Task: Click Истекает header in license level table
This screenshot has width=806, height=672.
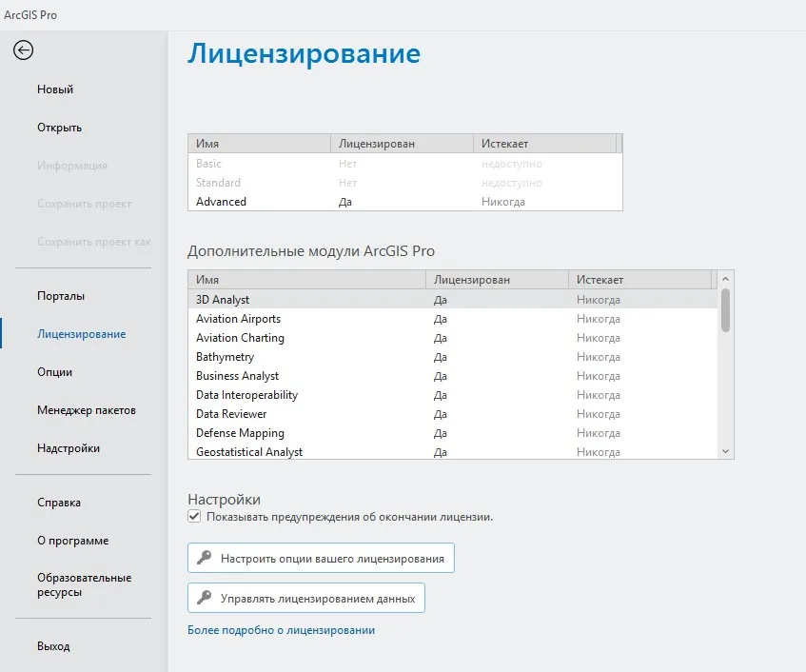Action: point(544,144)
